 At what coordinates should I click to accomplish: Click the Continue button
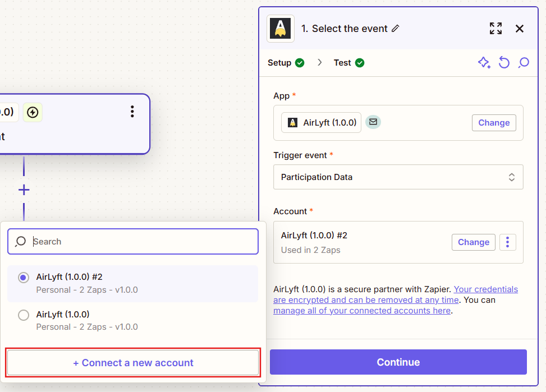click(398, 362)
